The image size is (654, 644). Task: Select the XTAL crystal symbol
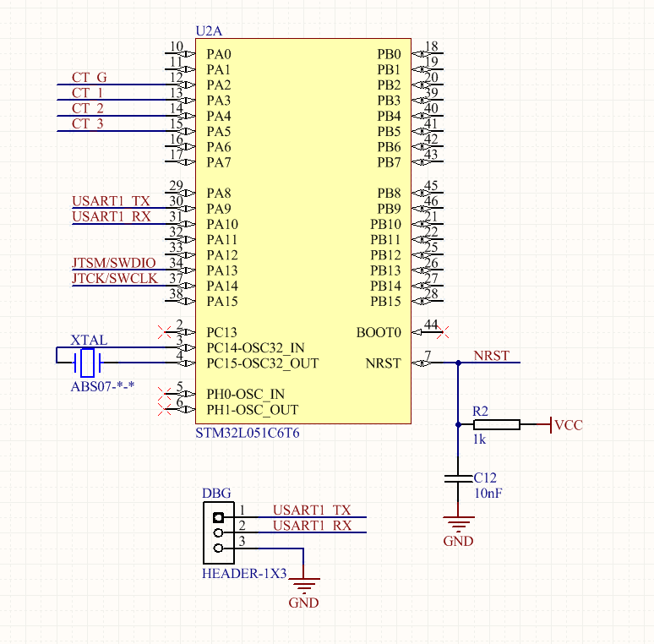(x=87, y=363)
